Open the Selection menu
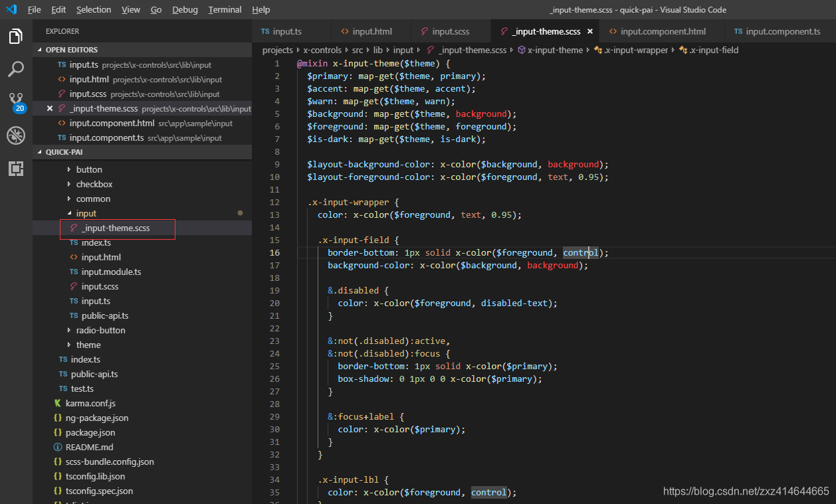This screenshot has height=504, width=836. click(x=94, y=10)
